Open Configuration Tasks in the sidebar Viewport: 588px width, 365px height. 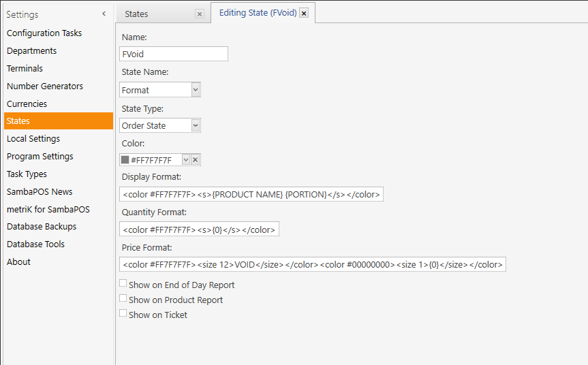pos(44,33)
